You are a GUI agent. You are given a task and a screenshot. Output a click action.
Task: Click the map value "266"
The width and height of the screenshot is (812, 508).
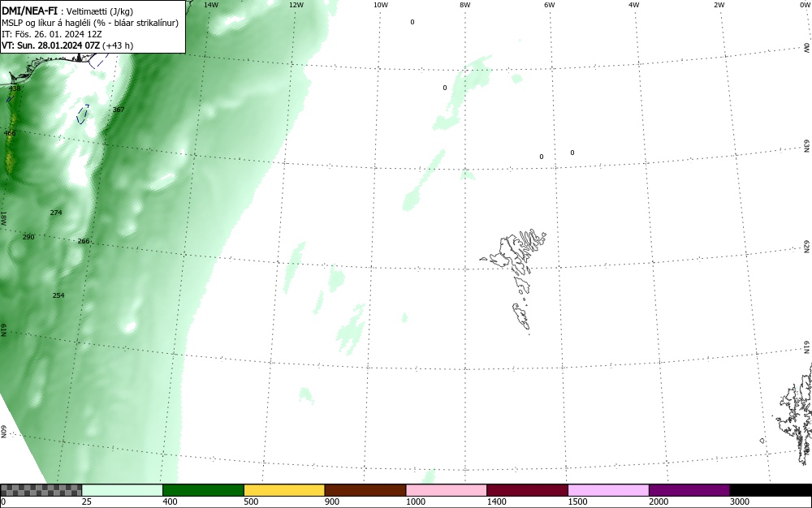point(84,241)
